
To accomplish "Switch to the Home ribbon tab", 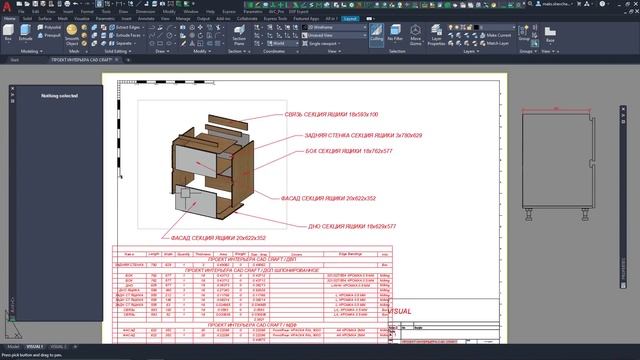I will click(9, 19).
